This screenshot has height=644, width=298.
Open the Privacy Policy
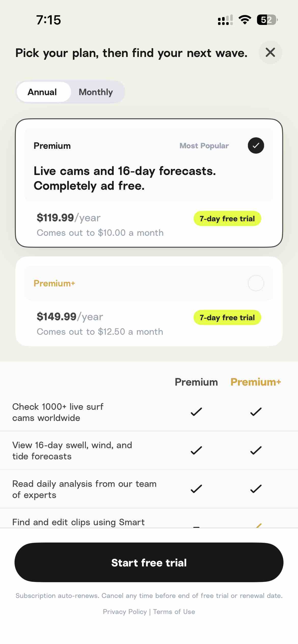[125, 612]
